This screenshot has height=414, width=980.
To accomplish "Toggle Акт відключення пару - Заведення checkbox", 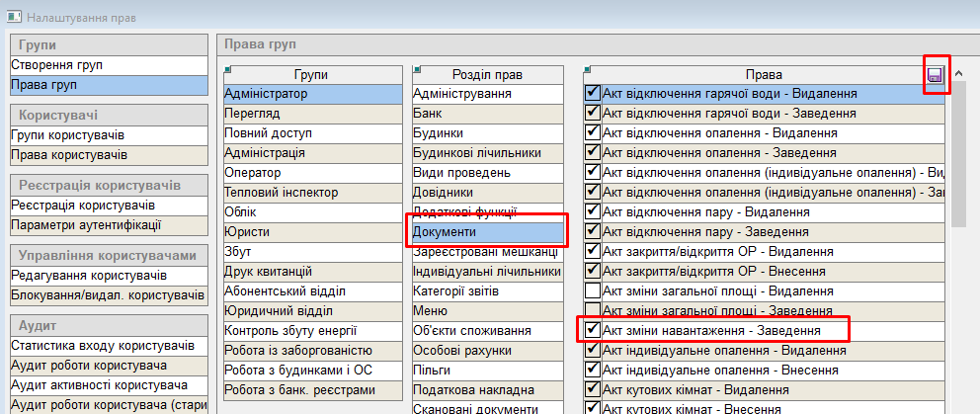I will (x=593, y=231).
